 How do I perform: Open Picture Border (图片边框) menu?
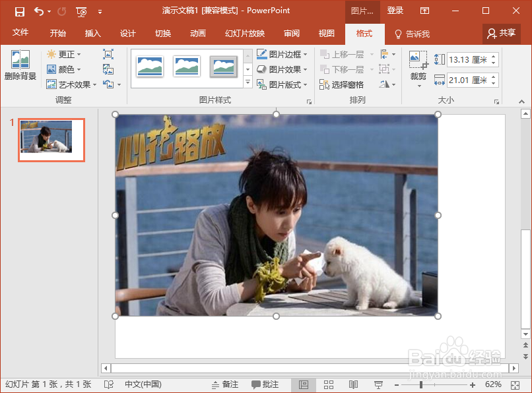(282, 54)
